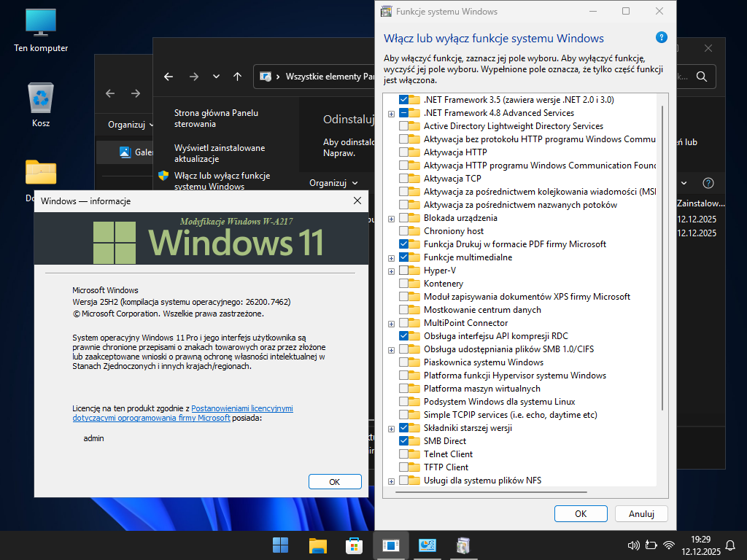Enable the Hyper-V checkbox
Image resolution: width=747 pixels, height=560 pixels.
pos(404,271)
